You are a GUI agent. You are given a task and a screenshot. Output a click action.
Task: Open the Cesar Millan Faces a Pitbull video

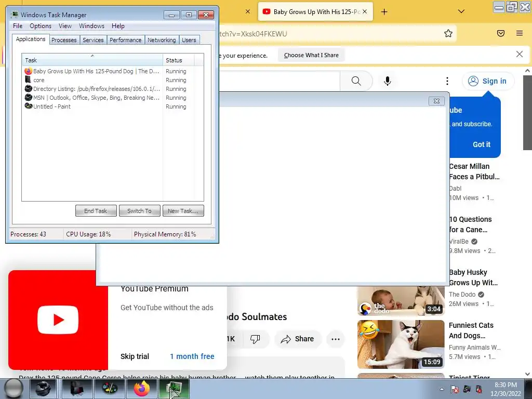(474, 171)
